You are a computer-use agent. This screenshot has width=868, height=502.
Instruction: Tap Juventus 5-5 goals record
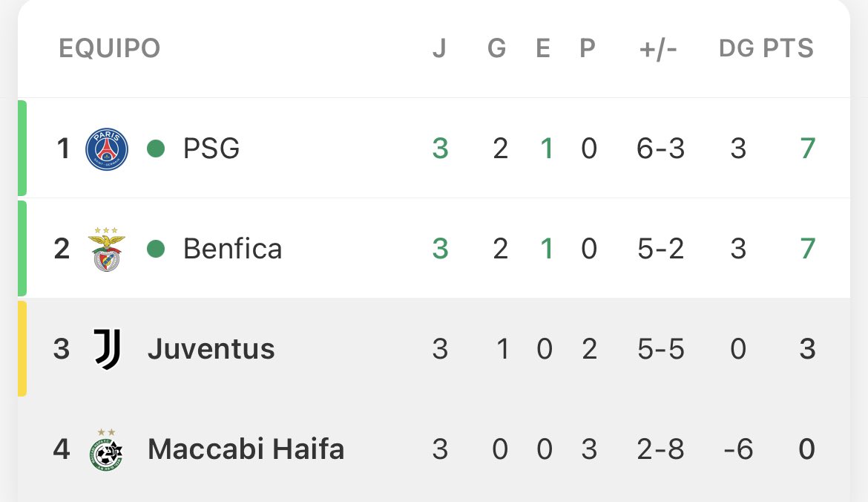tap(660, 349)
